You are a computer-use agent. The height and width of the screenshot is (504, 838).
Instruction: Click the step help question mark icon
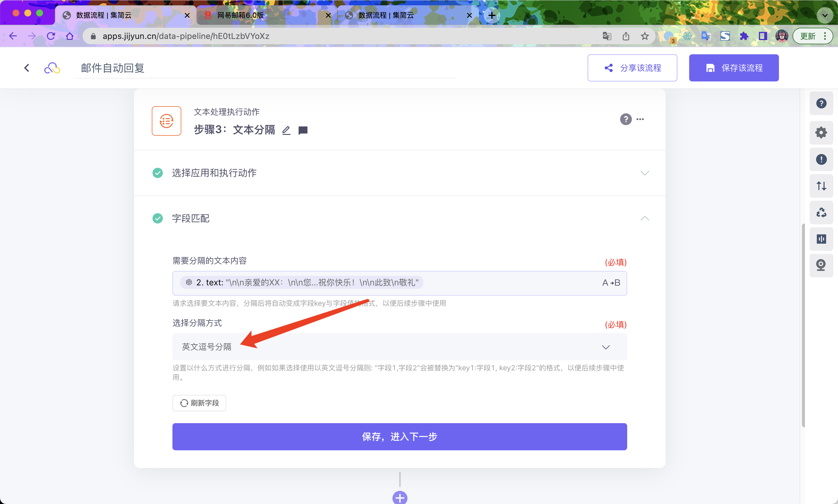pyautogui.click(x=626, y=119)
